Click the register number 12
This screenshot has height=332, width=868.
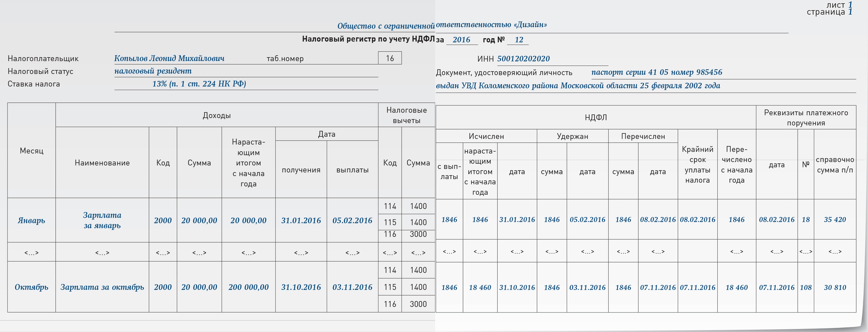click(519, 39)
